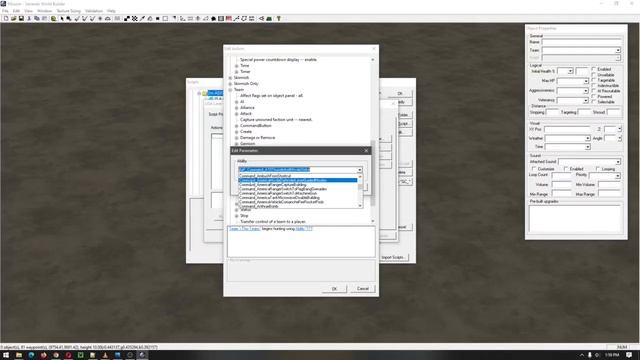Viewport: 640px width, 360px height.
Task: Click the Ability combo box arrow
Action: click(359, 170)
